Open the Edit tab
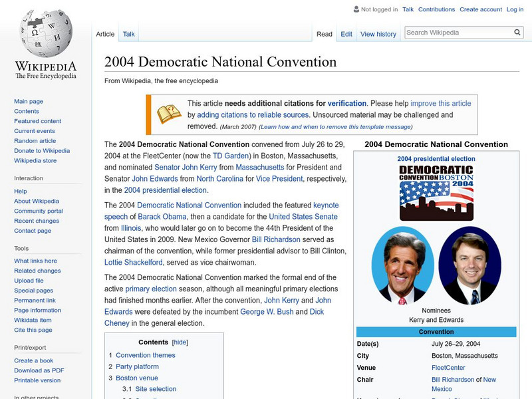Image resolution: width=532 pixels, height=399 pixels. tap(346, 34)
